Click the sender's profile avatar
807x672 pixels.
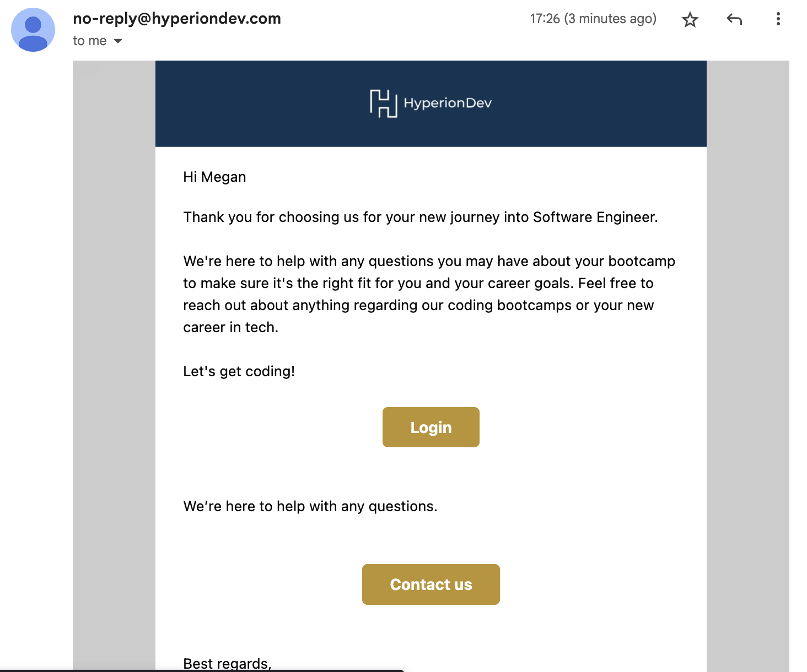[33, 30]
